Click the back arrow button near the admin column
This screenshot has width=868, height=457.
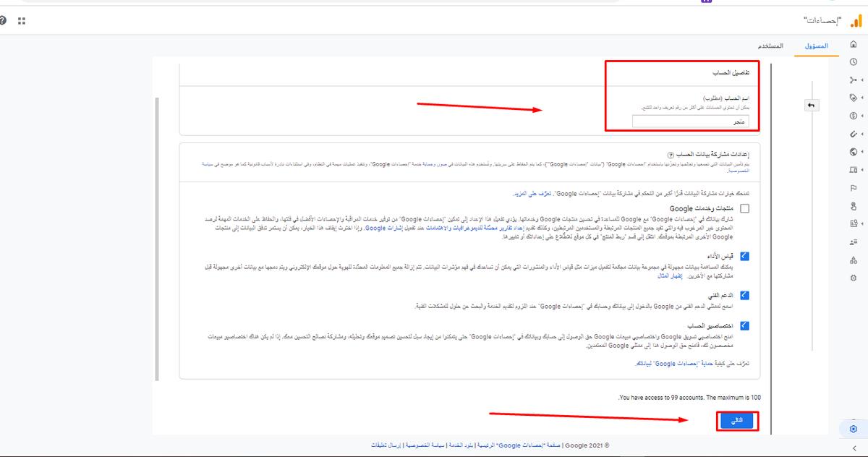811,106
